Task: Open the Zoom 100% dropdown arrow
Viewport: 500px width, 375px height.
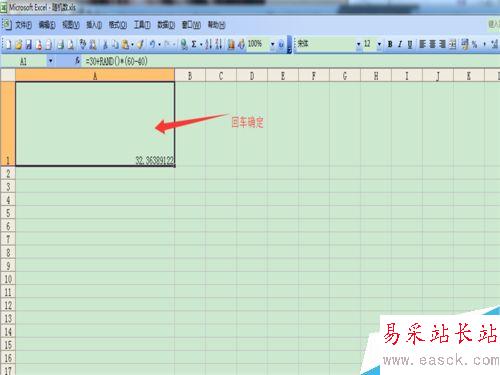Action: coord(273,44)
